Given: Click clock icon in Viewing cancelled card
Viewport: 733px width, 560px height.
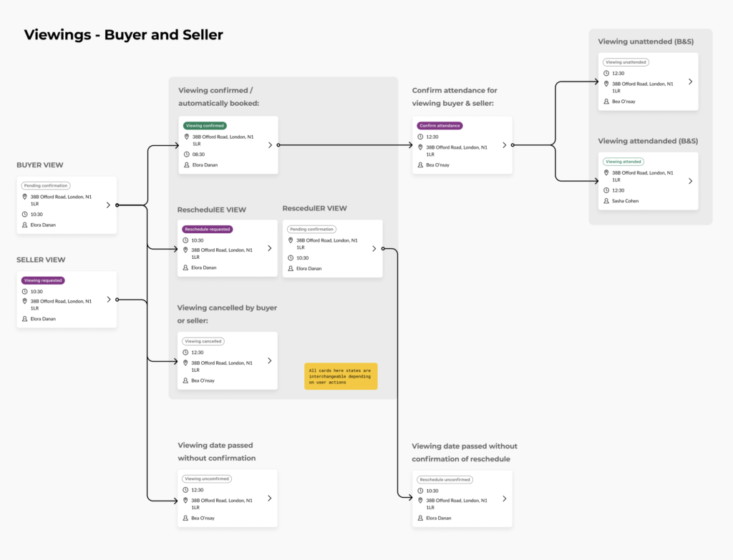Looking at the screenshot, I should click(x=185, y=352).
